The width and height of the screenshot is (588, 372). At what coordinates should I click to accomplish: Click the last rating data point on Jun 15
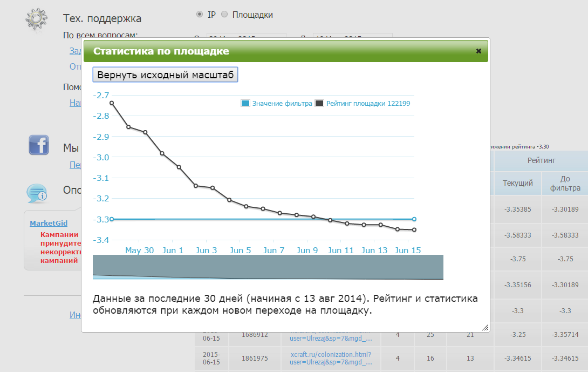pos(414,229)
